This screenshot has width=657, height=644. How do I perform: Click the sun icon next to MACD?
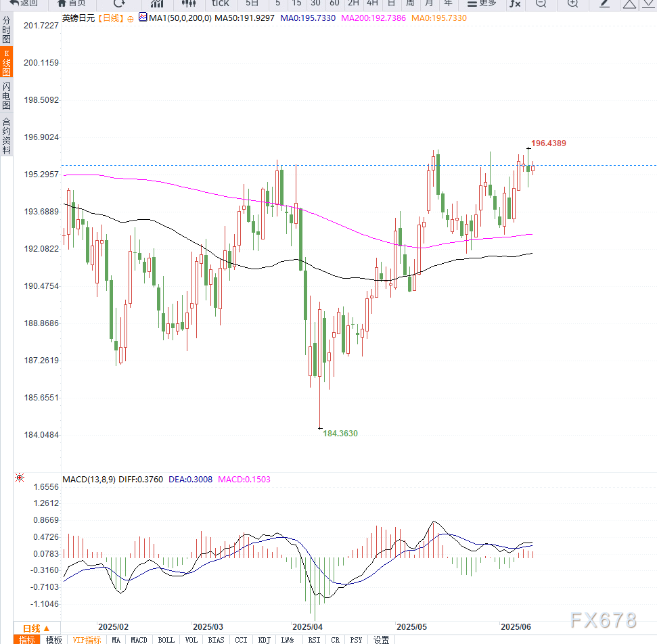(x=20, y=478)
